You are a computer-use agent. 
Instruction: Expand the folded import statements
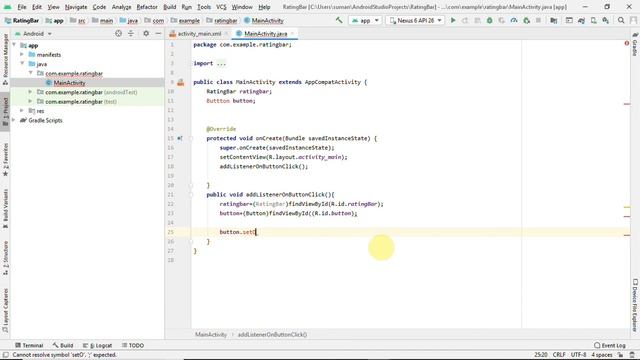[x=221, y=64]
